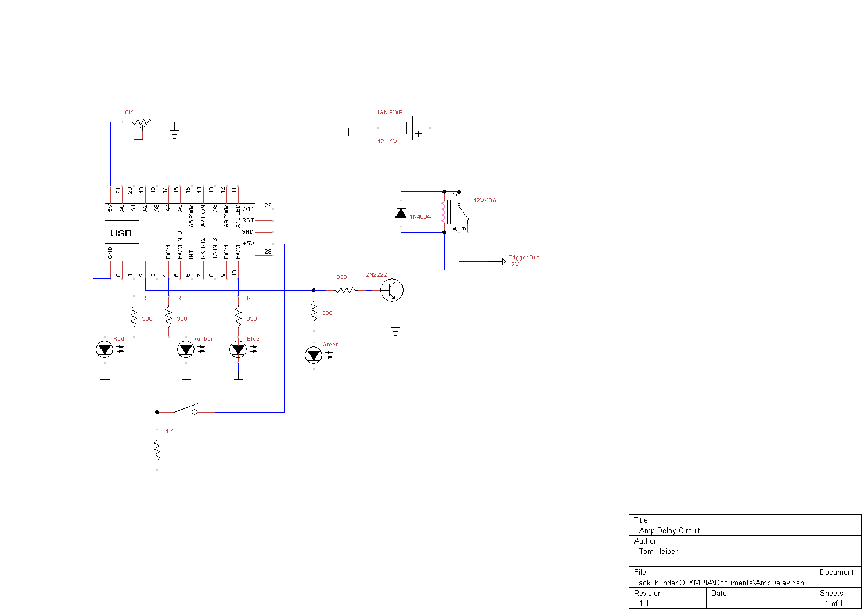Viewport: 868px width, 615px height.
Task: Click the 'A11' pin label
Action: point(248,209)
